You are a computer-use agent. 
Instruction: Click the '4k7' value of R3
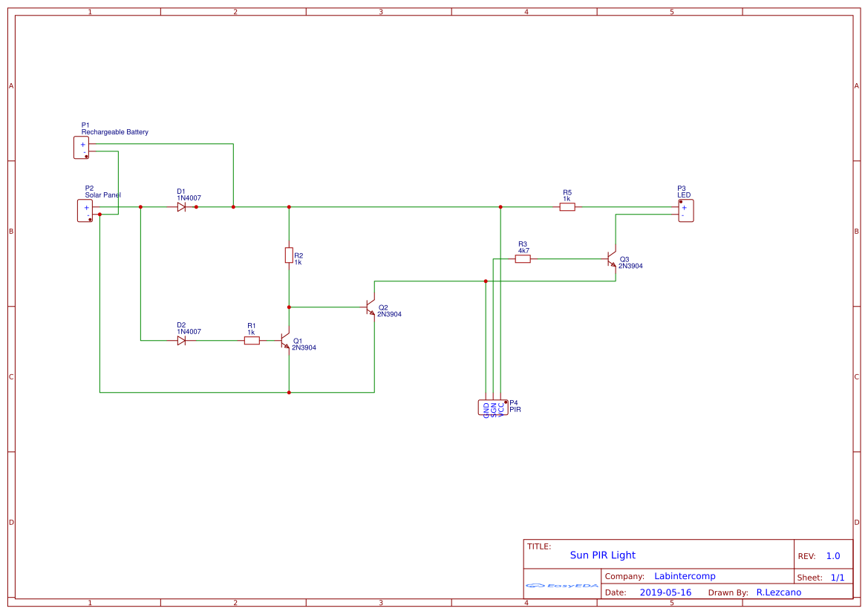point(523,250)
